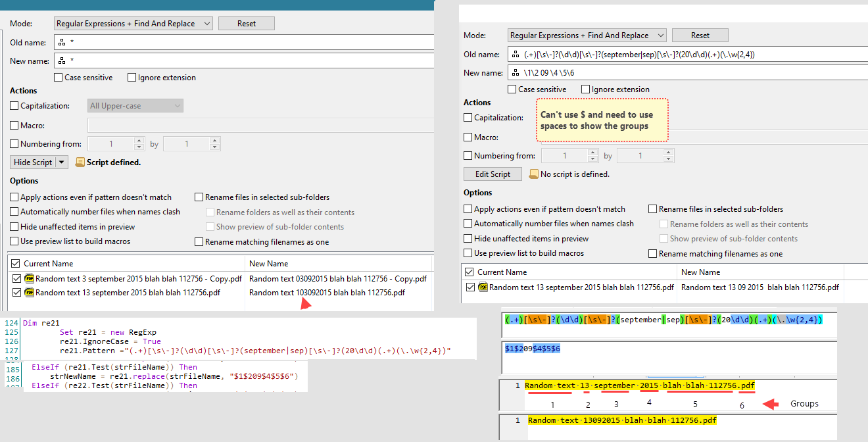This screenshot has height=442, width=868.
Task: Click "Current Name" column header above Copy.pdf file
Action: (49, 264)
